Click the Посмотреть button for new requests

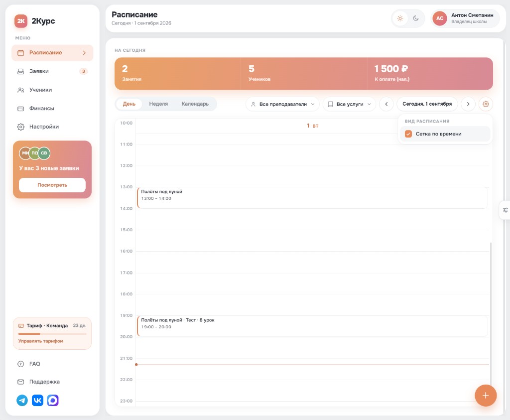point(52,185)
